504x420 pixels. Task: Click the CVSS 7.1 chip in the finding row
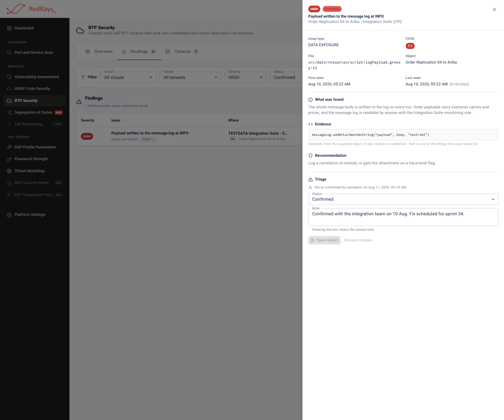point(148,140)
